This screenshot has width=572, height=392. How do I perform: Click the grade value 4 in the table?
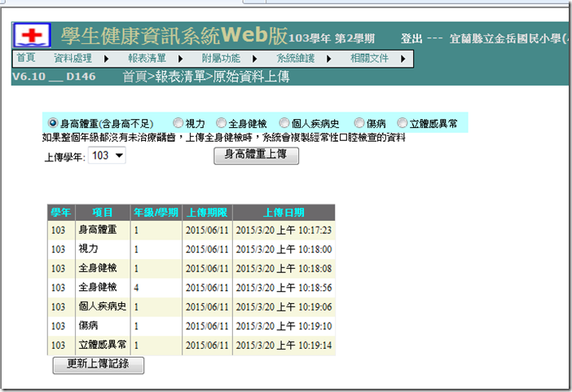coord(136,288)
